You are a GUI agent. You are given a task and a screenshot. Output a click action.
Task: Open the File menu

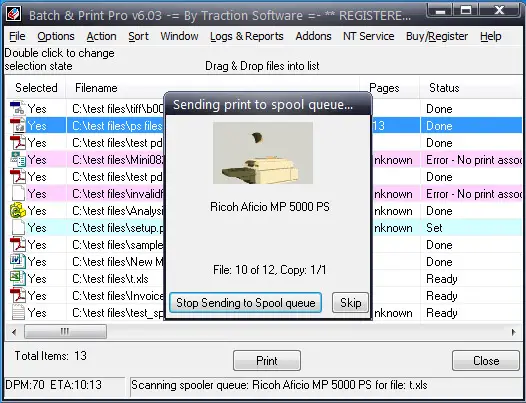pyautogui.click(x=17, y=36)
